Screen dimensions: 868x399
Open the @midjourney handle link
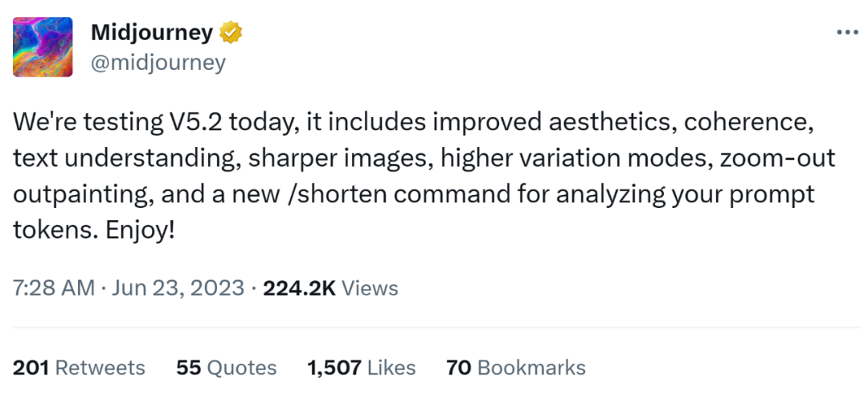(x=158, y=63)
